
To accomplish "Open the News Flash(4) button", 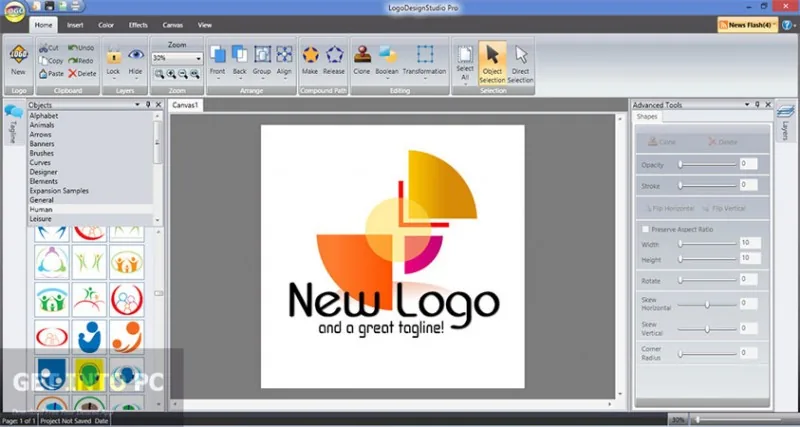I will (747, 24).
